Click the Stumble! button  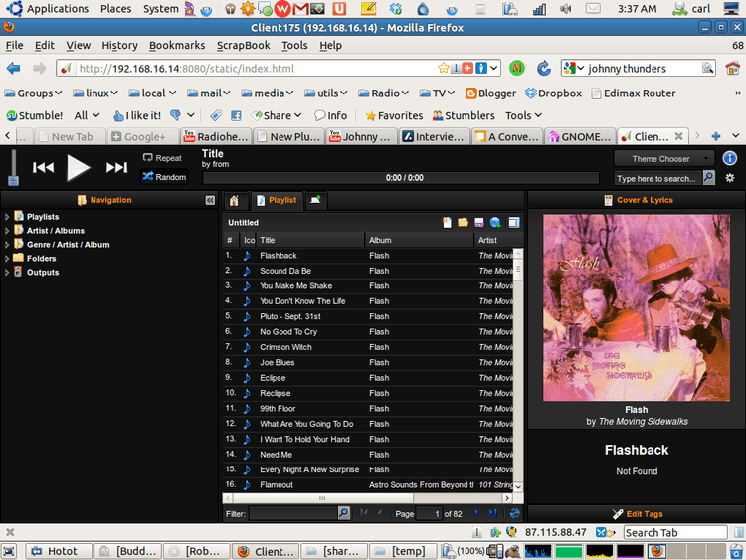click(x=34, y=115)
